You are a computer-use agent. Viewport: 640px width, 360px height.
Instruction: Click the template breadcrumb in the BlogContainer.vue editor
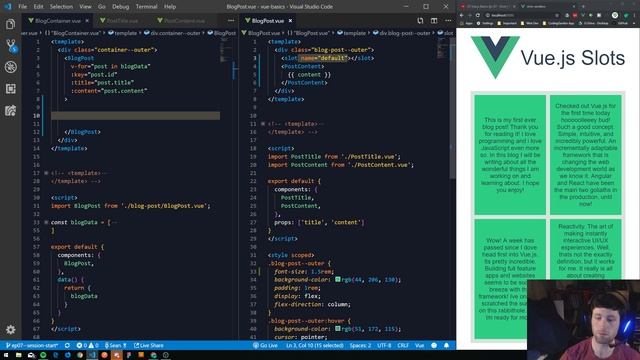click(x=122, y=33)
